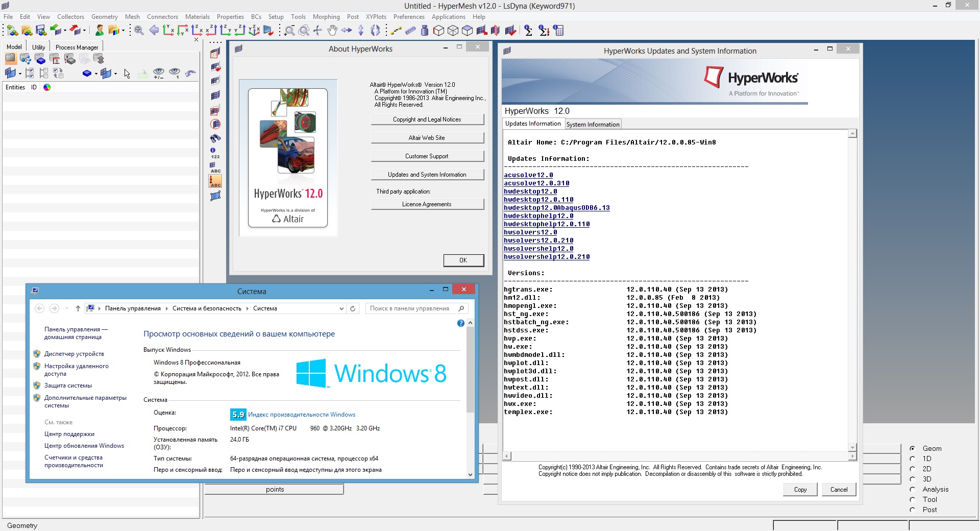The image size is (980, 531).
Task: Click the Count sigma icon
Action: pos(528,31)
